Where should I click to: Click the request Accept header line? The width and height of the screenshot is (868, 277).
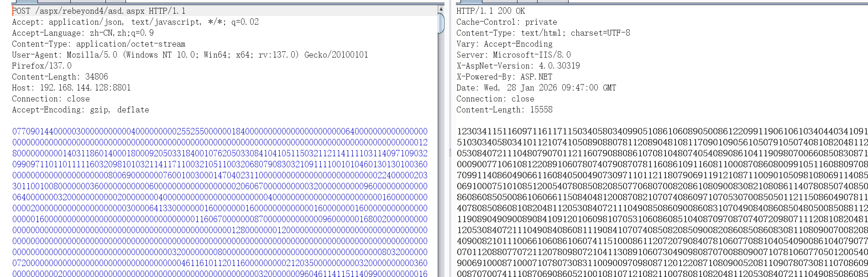tap(135, 22)
